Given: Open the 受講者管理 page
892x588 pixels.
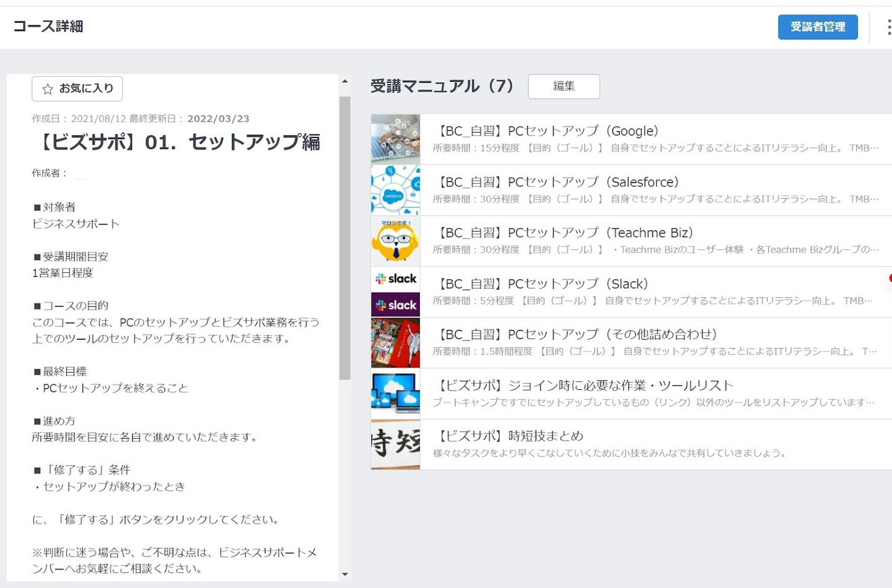Looking at the screenshot, I should coord(818,27).
